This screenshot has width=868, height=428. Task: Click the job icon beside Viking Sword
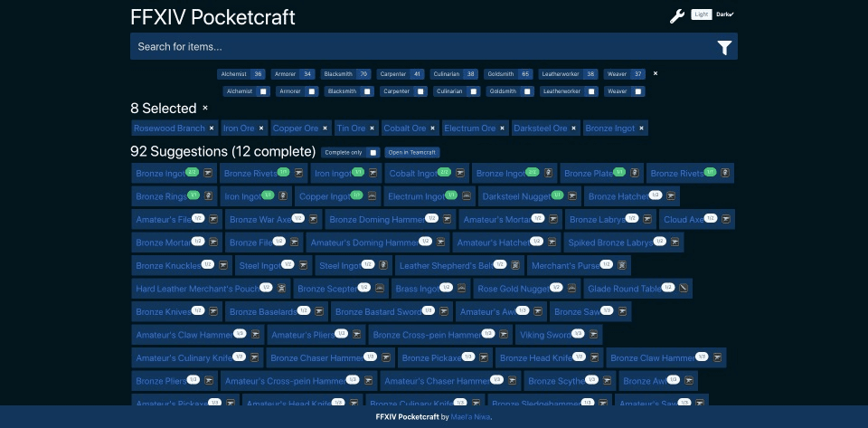click(593, 335)
